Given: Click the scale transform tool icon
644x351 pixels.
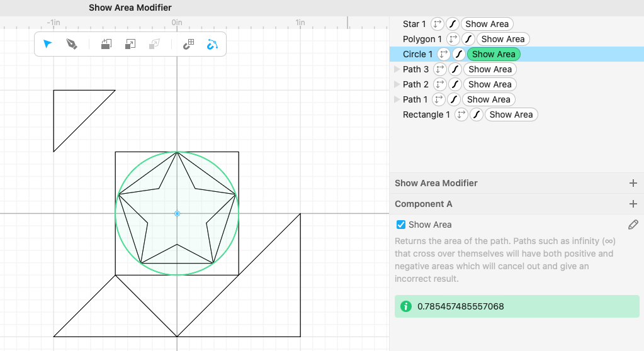Looking at the screenshot, I should 130,44.
